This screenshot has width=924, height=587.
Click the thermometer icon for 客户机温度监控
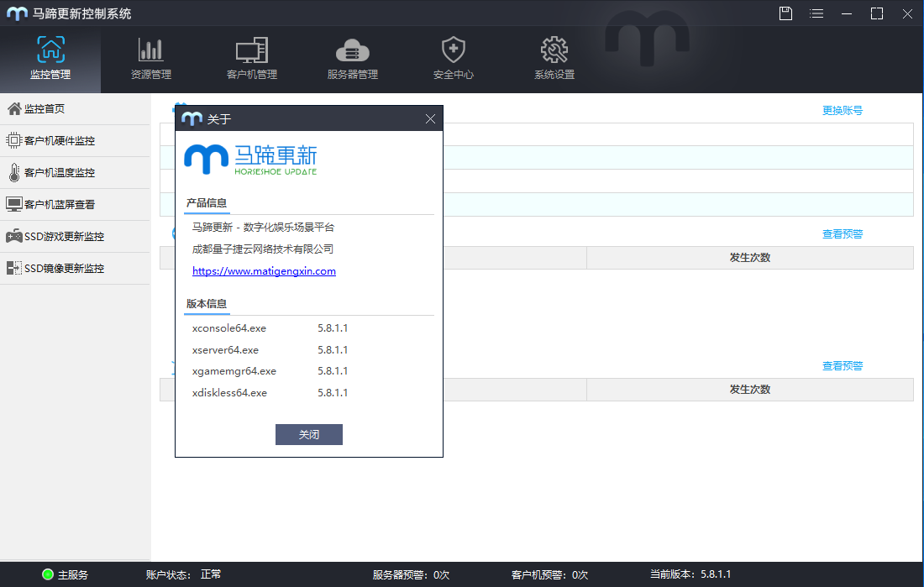[x=14, y=172]
